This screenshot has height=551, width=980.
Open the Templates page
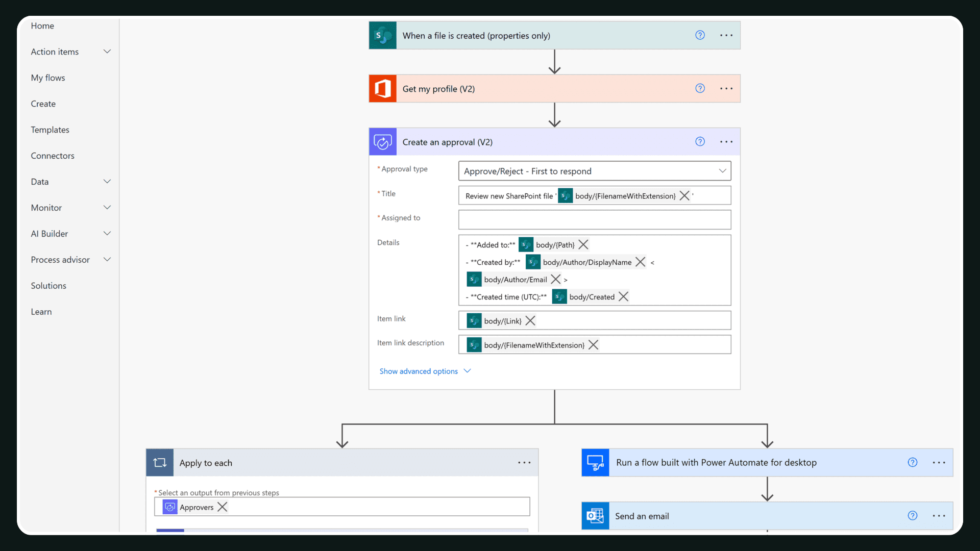pos(50,130)
